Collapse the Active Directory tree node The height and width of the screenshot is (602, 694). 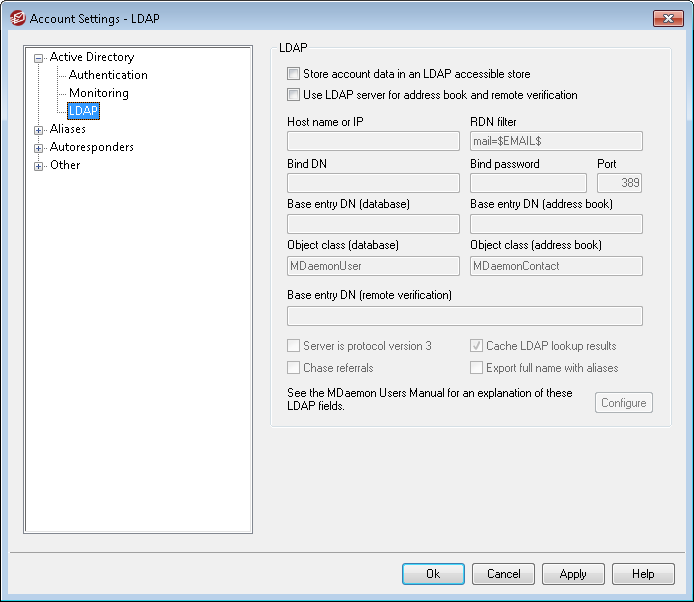pyautogui.click(x=39, y=58)
